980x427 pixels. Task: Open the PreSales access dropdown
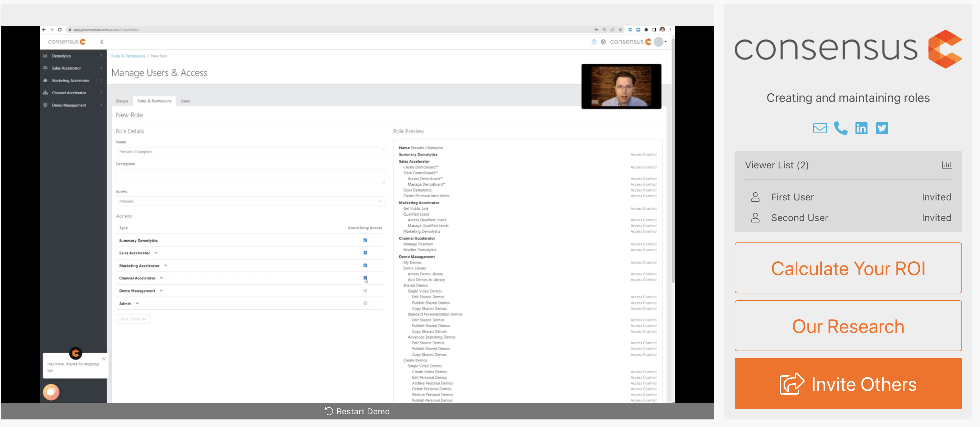250,201
